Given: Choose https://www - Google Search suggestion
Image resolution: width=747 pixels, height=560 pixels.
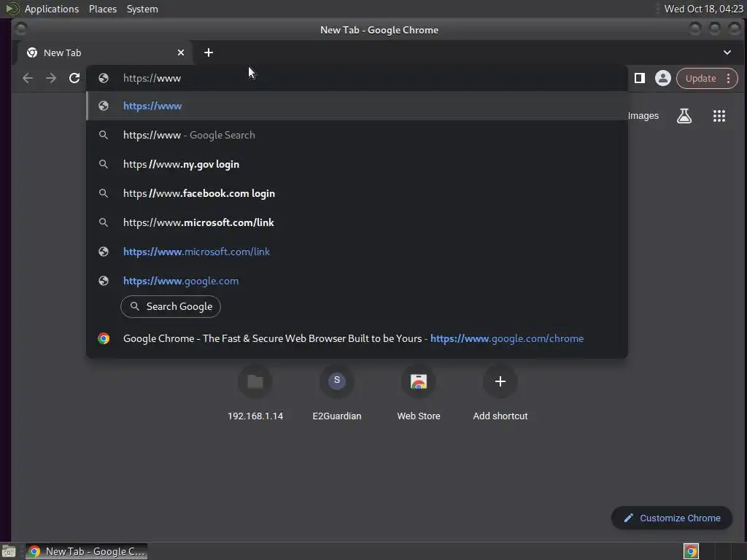Looking at the screenshot, I should click(357, 135).
